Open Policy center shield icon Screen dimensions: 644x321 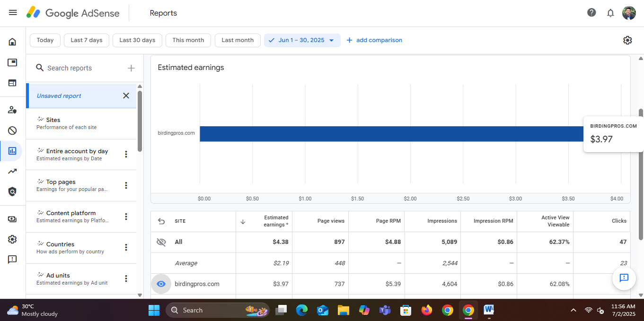coord(12,191)
